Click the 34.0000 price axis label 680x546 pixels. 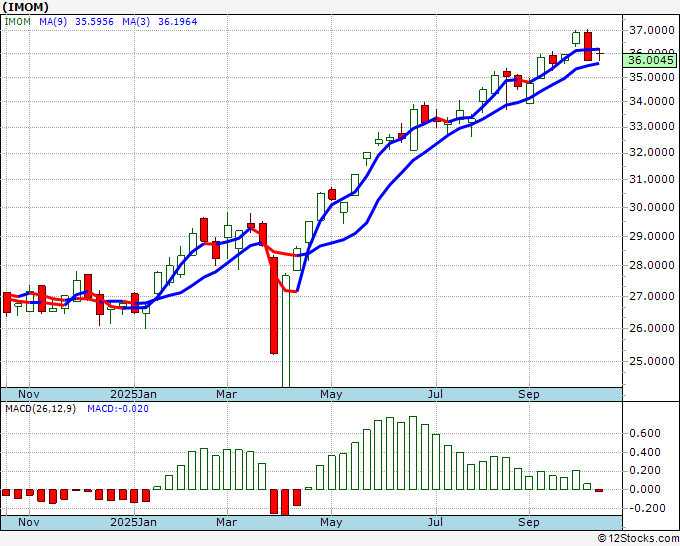pyautogui.click(x=651, y=101)
